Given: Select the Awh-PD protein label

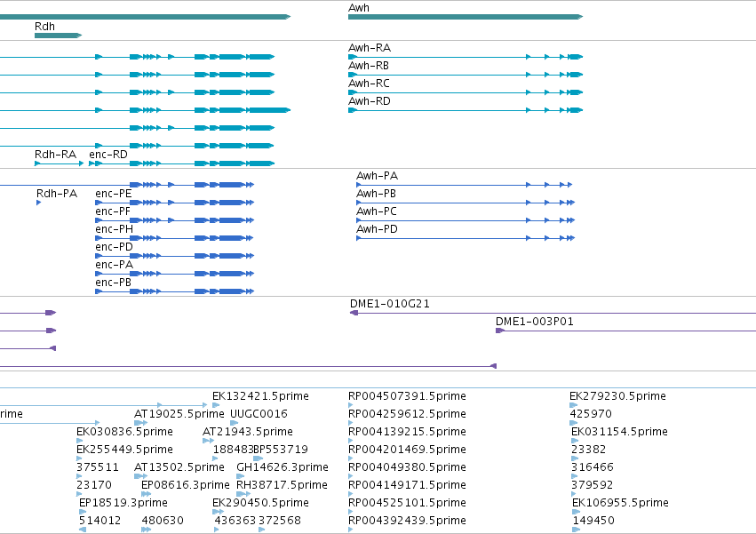Looking at the screenshot, I should click(377, 229).
